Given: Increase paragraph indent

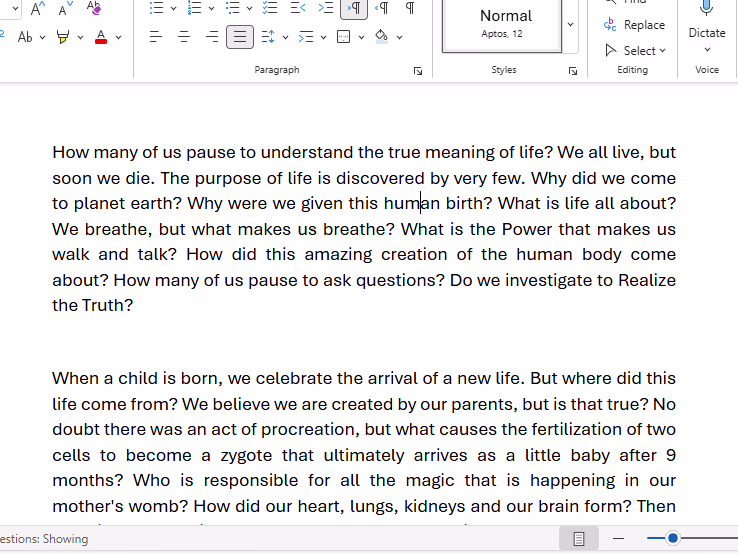Looking at the screenshot, I should coord(326,8).
